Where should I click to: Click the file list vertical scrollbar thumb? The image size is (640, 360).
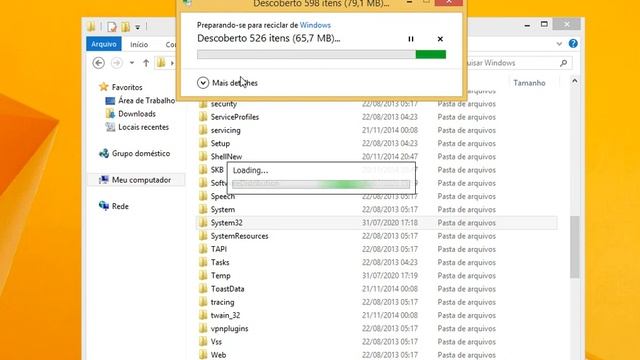tap(575, 247)
